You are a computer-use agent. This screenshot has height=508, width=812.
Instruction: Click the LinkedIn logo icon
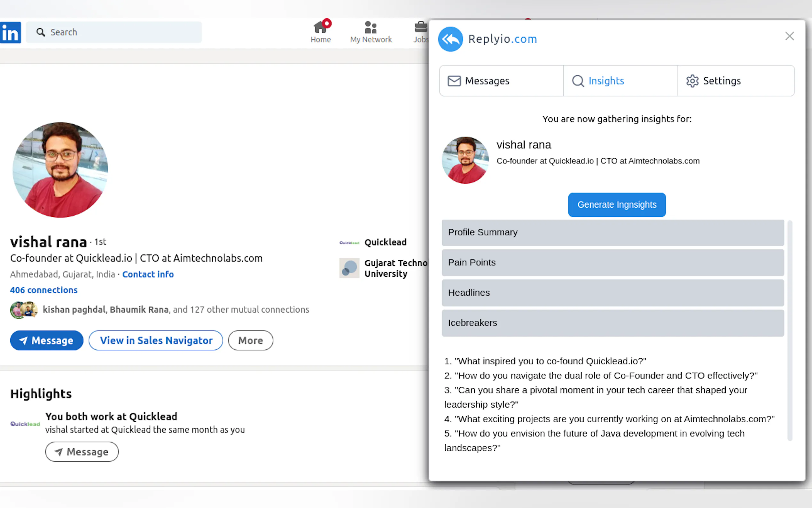tap(11, 33)
